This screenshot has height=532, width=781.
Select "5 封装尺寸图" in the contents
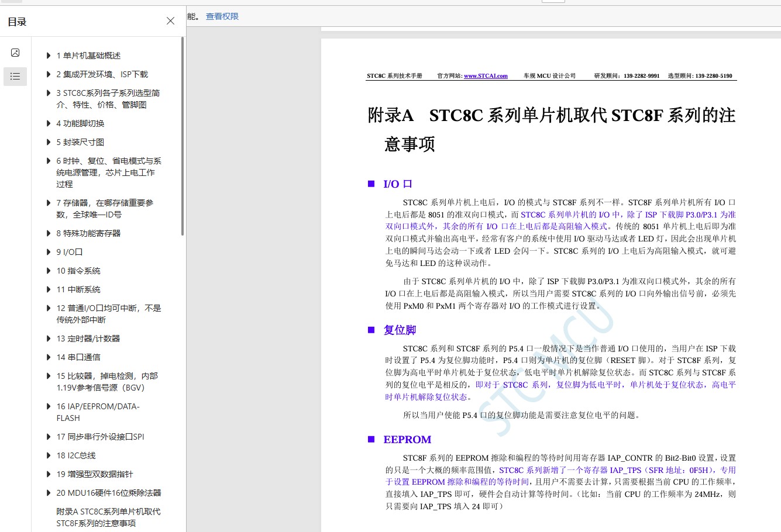point(80,142)
